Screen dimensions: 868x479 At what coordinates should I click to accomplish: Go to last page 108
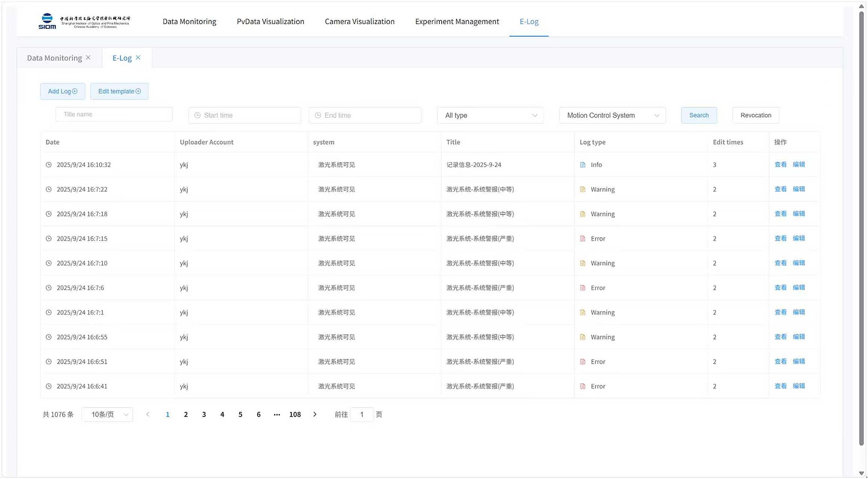295,414
